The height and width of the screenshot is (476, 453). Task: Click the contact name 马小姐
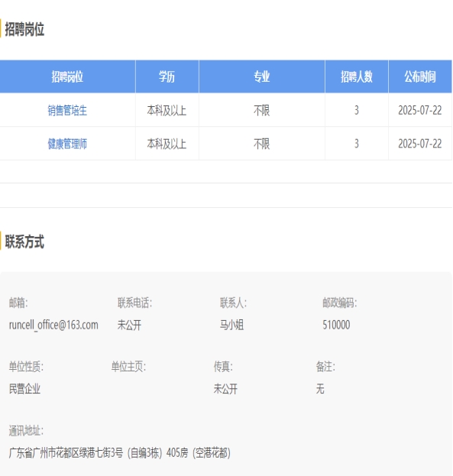[231, 325]
